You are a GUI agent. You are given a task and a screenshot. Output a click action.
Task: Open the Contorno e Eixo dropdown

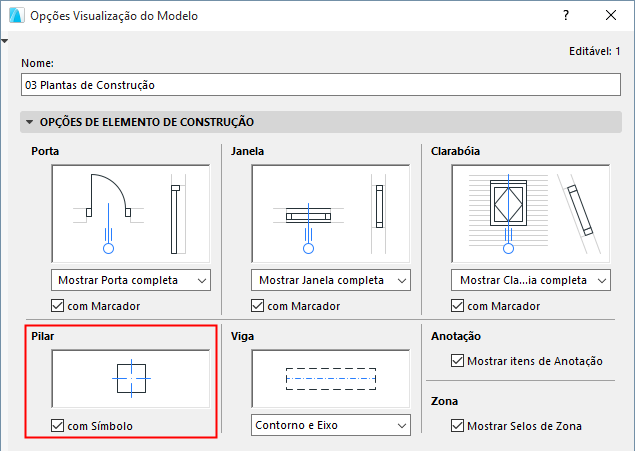coord(330,426)
